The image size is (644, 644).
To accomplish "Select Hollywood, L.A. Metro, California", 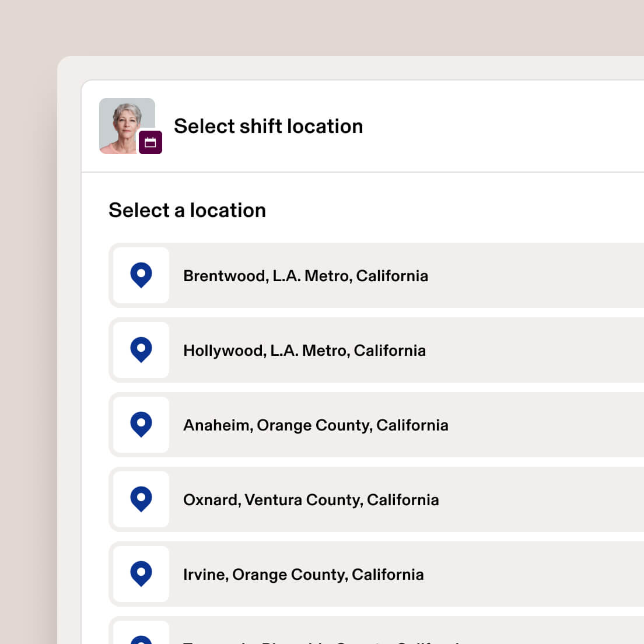I will tap(304, 350).
